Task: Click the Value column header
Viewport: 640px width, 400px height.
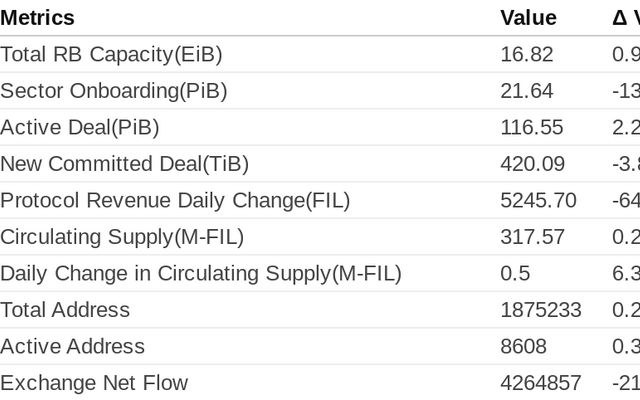Action: tap(528, 18)
